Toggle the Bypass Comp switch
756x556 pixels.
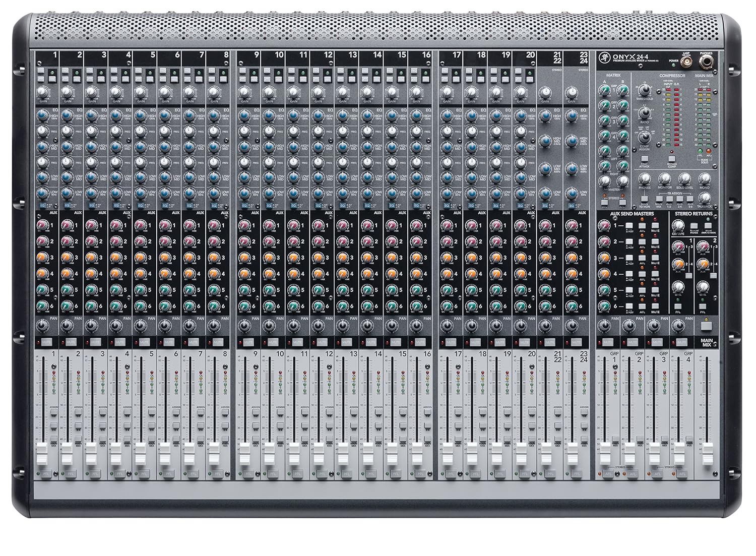click(x=672, y=158)
